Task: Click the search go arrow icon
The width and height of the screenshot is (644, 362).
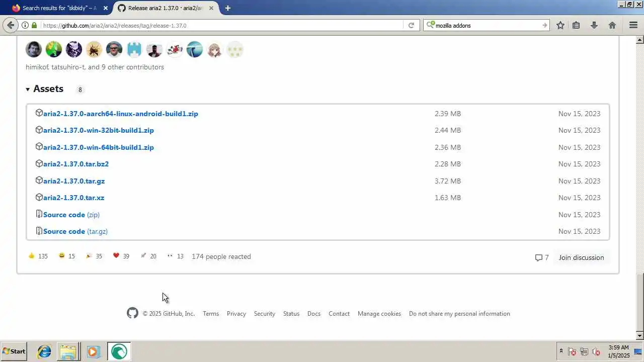Action: pos(544,25)
